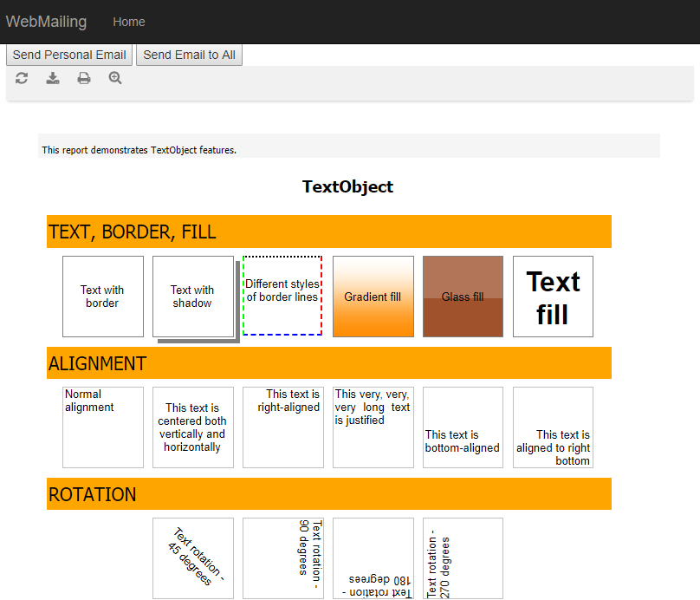700x600 pixels.
Task: Click the justified long text box
Action: [x=373, y=427]
